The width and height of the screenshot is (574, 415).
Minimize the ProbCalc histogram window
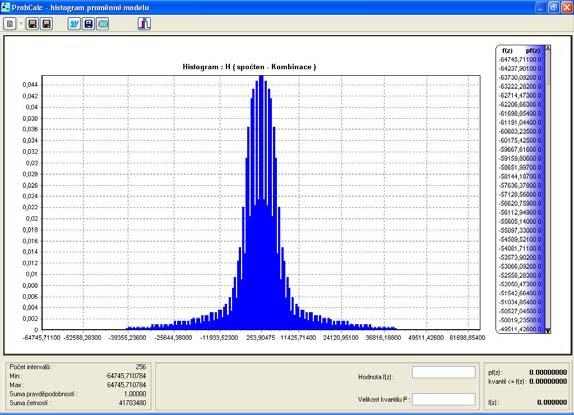(x=540, y=7)
